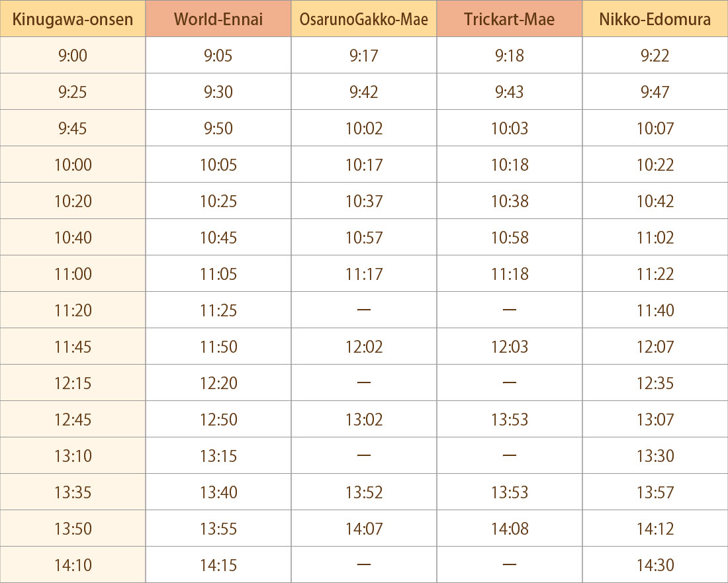The image size is (728, 583).
Task: Select the 11:00 Kinugawa-onsen departure
Action: (72, 274)
